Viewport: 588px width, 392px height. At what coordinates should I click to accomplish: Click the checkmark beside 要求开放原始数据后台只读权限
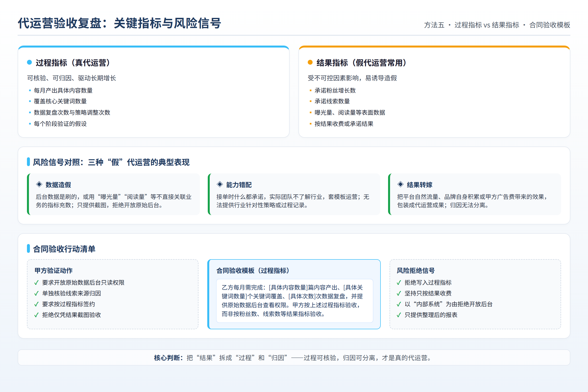click(37, 283)
